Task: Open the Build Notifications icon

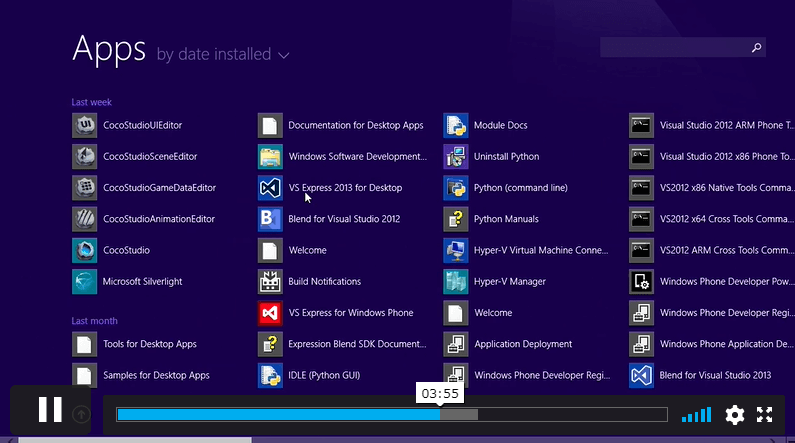Action: [x=270, y=282]
